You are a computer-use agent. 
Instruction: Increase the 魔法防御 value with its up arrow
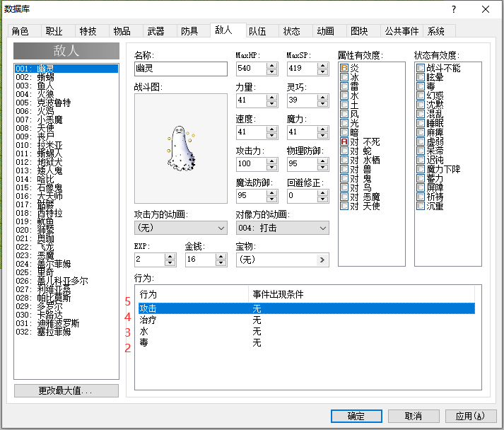(272, 193)
